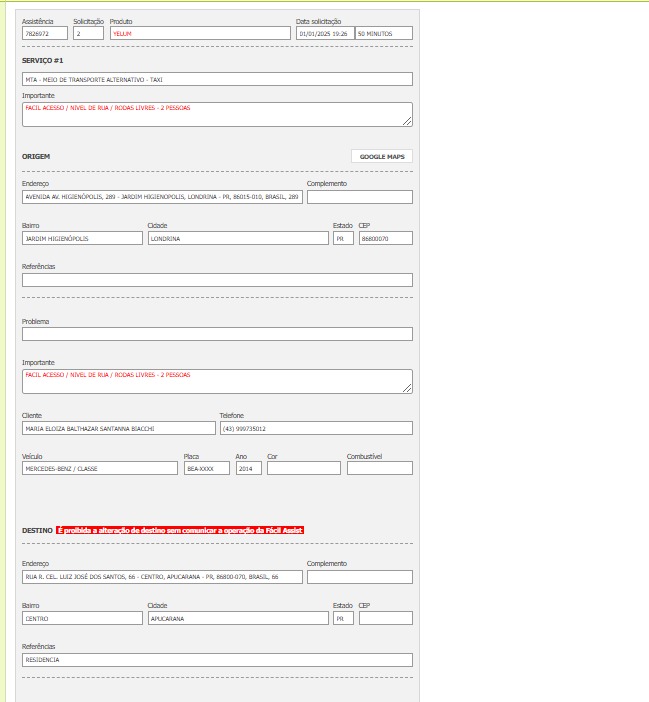Click the origin Cidade field Londrina

tap(238, 238)
